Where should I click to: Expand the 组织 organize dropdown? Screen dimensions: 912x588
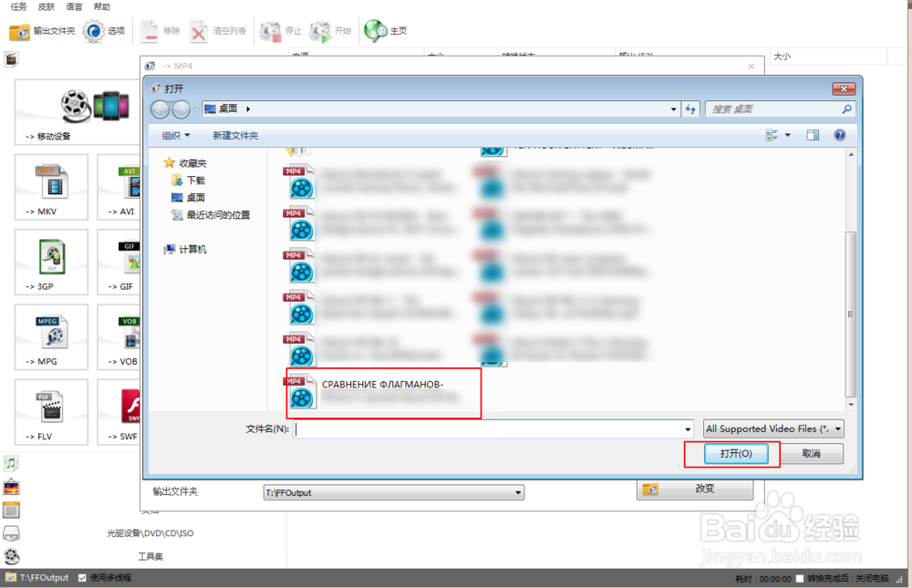[176, 136]
